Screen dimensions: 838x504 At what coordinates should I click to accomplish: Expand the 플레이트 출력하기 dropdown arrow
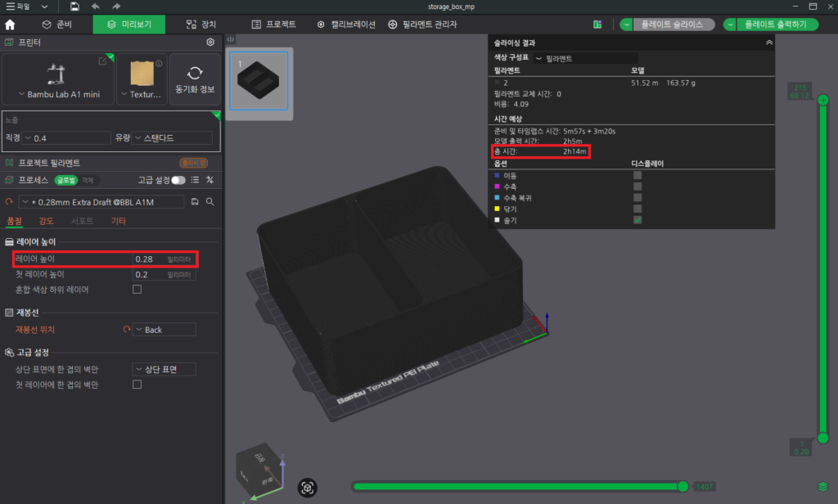730,25
